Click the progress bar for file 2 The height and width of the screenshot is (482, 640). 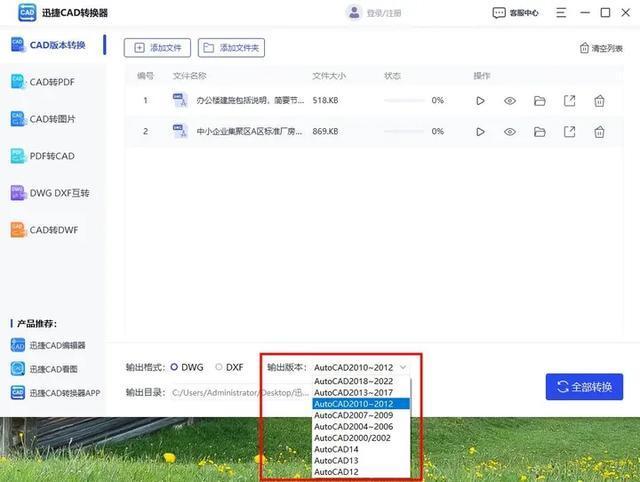pyautogui.click(x=404, y=131)
